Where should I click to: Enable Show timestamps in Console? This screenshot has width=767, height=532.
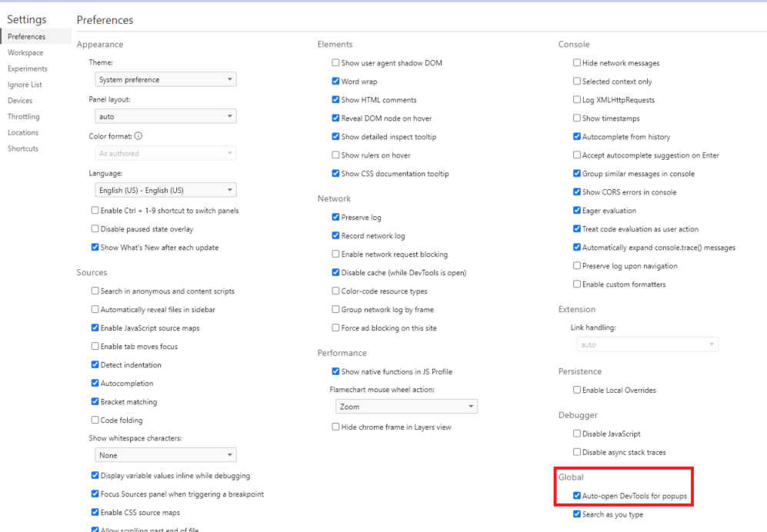576,118
